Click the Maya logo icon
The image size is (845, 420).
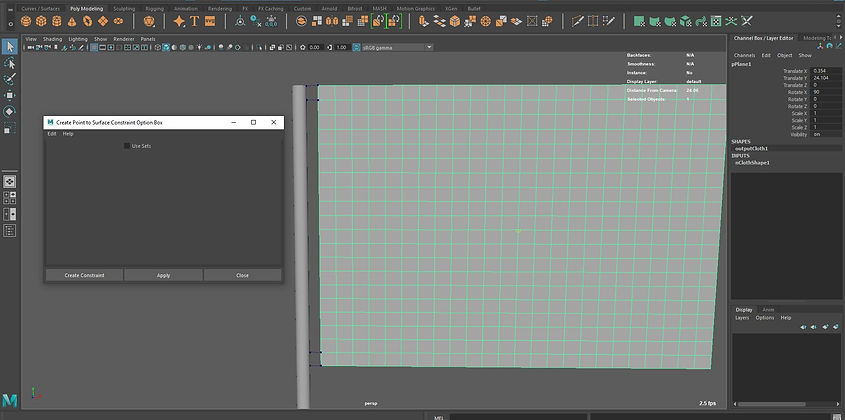click(10, 400)
